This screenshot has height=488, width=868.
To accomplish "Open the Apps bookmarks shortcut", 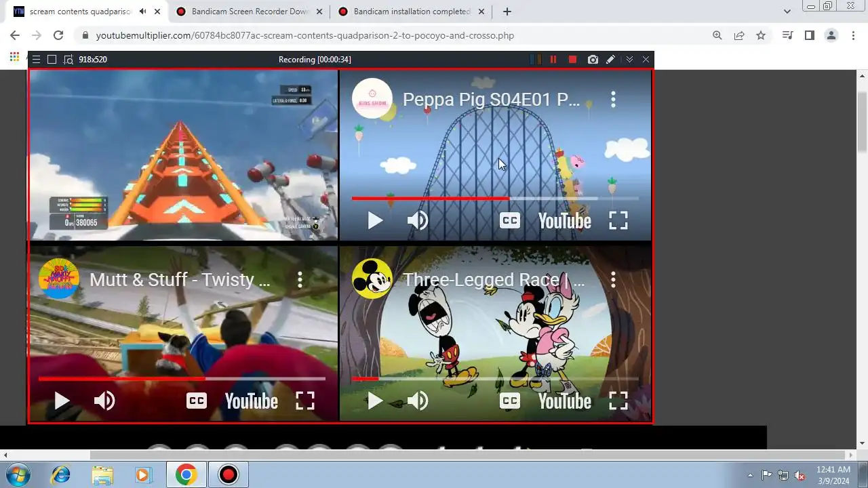I will pyautogui.click(x=14, y=58).
